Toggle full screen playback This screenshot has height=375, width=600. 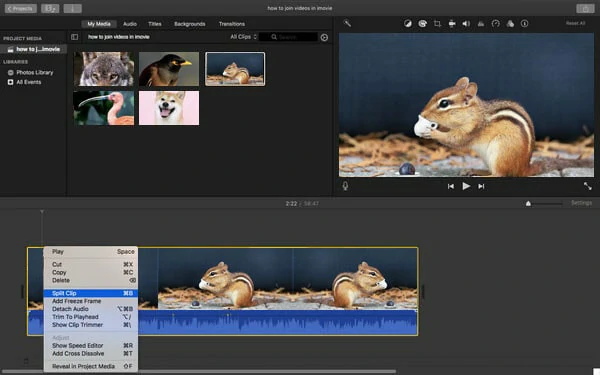click(x=587, y=186)
